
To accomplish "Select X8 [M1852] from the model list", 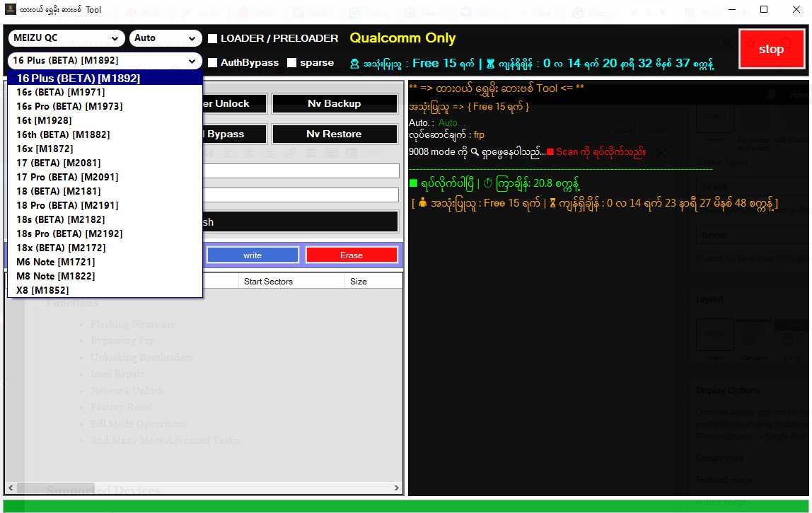I will (40, 290).
